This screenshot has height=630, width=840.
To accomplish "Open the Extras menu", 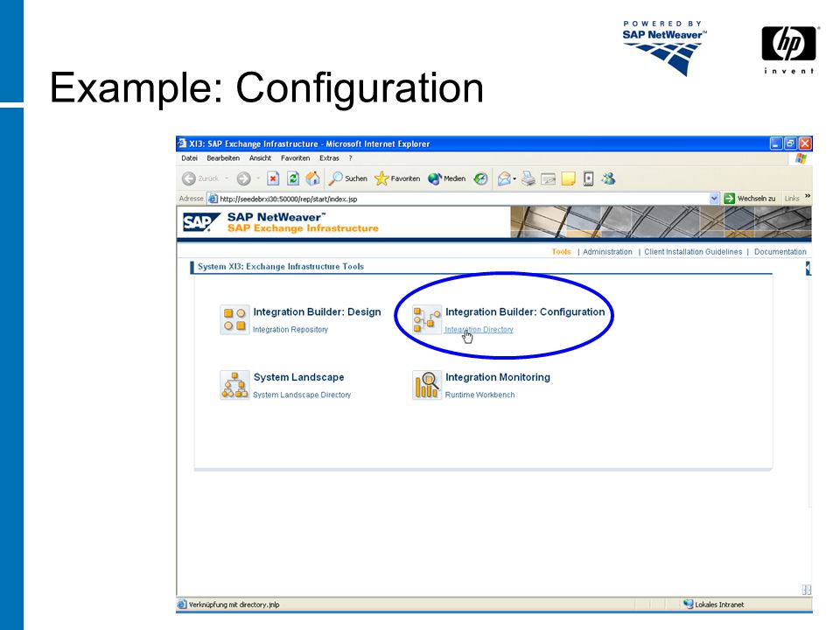I will [x=330, y=158].
